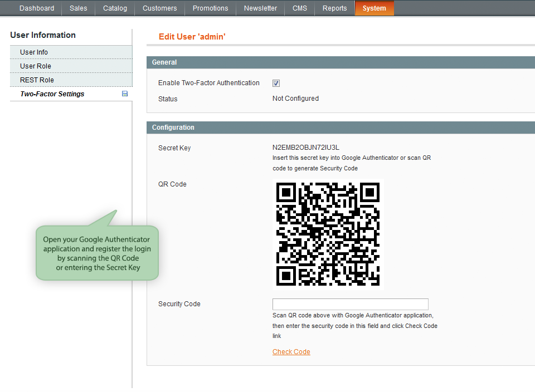Switch to the REST Role tab
This screenshot has height=392, width=535.
[71, 80]
